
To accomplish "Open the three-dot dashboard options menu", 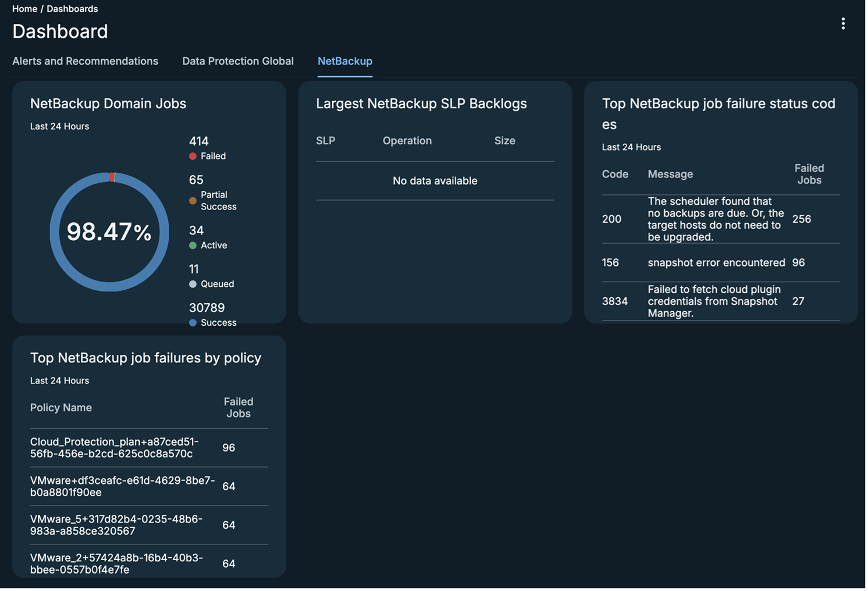I will [x=842, y=23].
